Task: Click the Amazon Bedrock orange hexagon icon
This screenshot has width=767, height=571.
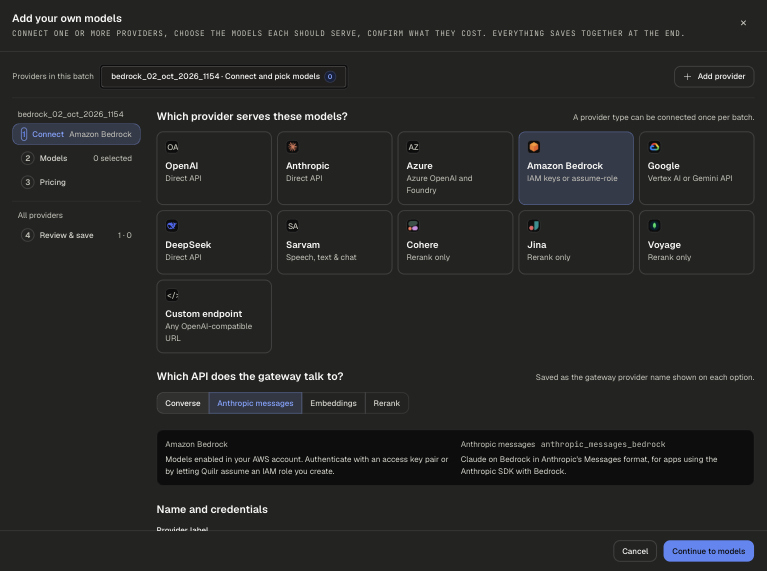Action: click(534, 147)
